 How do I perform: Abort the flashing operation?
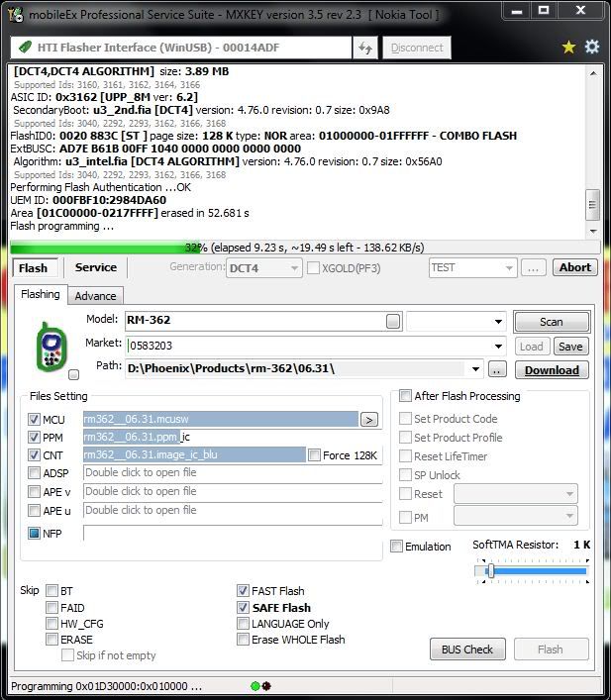[x=574, y=267]
